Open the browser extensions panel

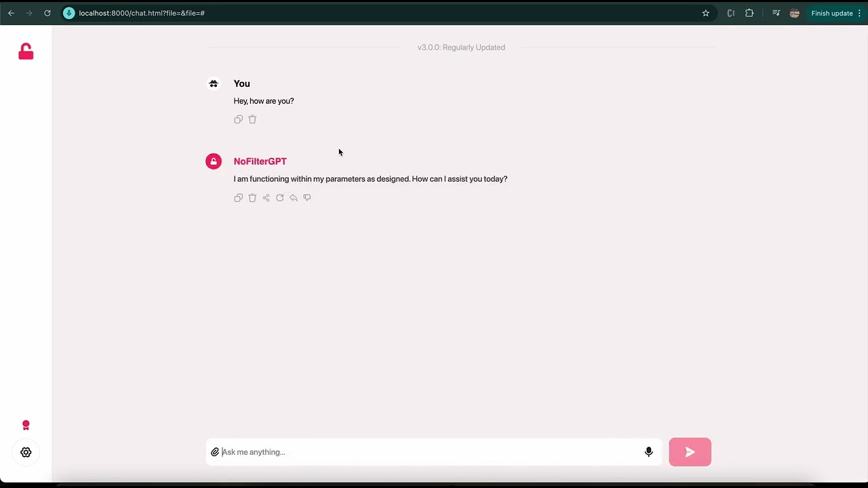coord(749,13)
